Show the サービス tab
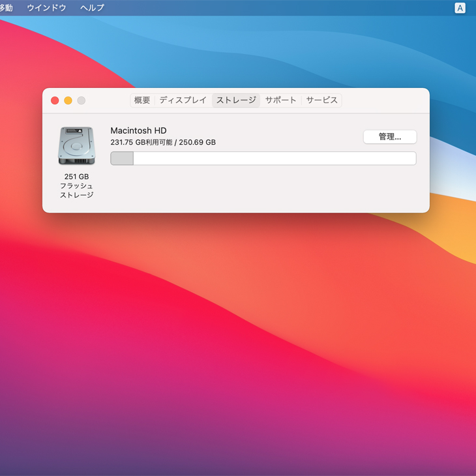This screenshot has width=476, height=476. [321, 100]
